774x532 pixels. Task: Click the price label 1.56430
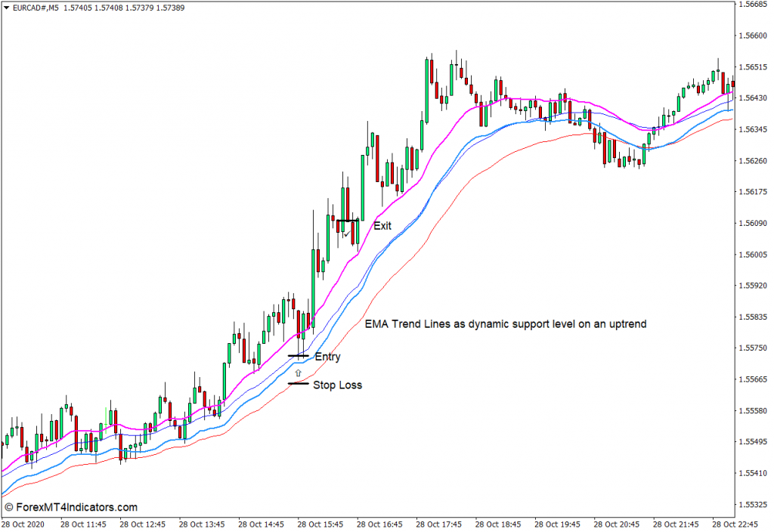(753, 97)
